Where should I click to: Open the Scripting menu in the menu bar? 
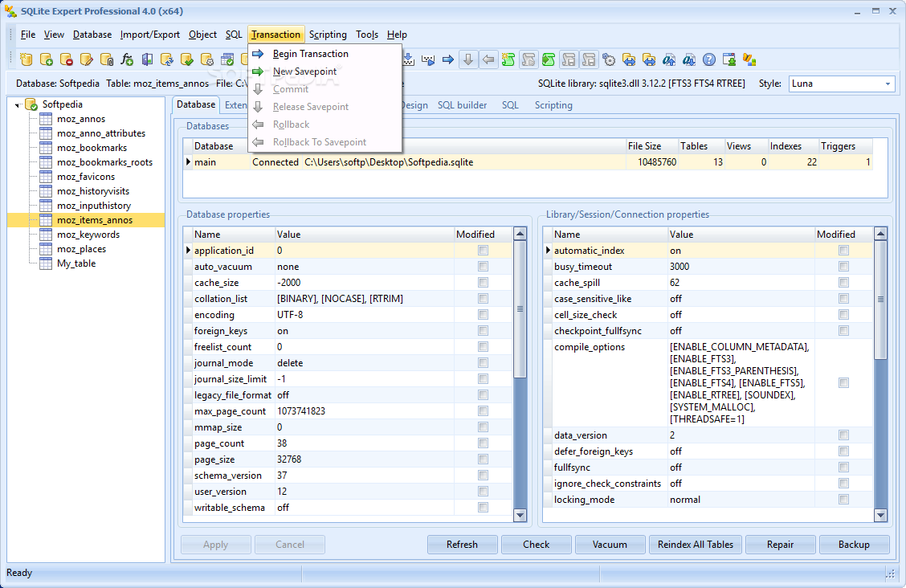[x=328, y=35]
